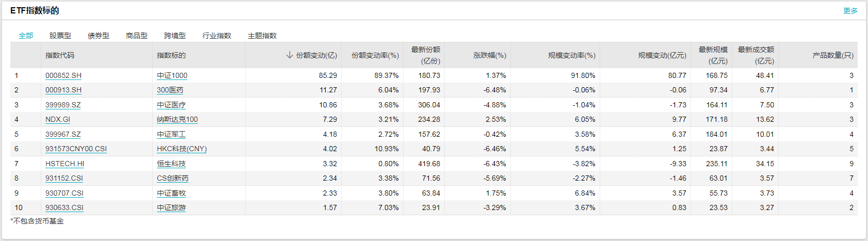Click the HKC科技(CNY) link
This screenshot has height=241, width=868.
pyautogui.click(x=182, y=149)
